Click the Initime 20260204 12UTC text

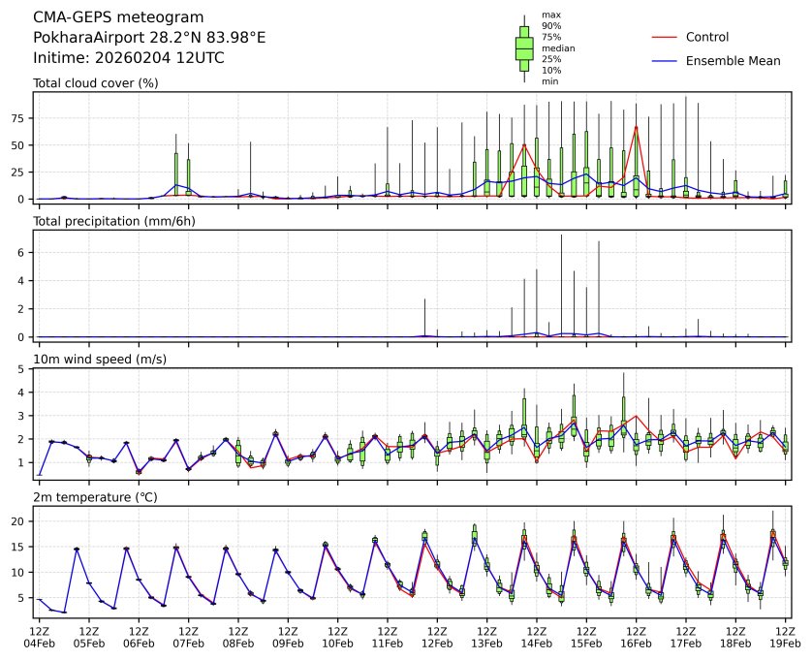[129, 58]
